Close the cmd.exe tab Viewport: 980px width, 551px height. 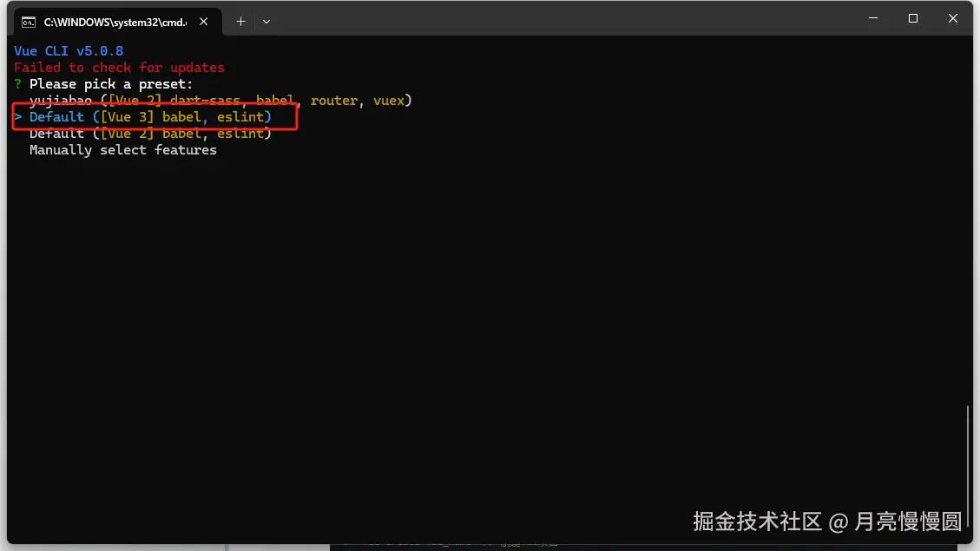pos(204,22)
